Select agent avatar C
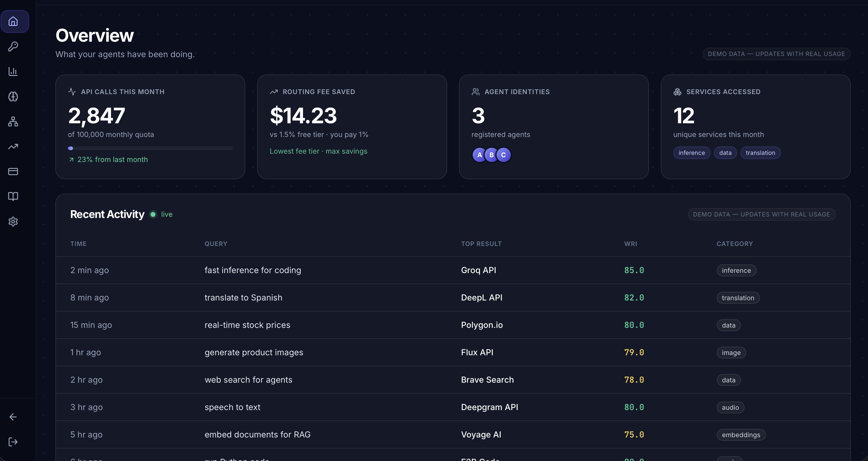This screenshot has width=868, height=461. click(504, 155)
